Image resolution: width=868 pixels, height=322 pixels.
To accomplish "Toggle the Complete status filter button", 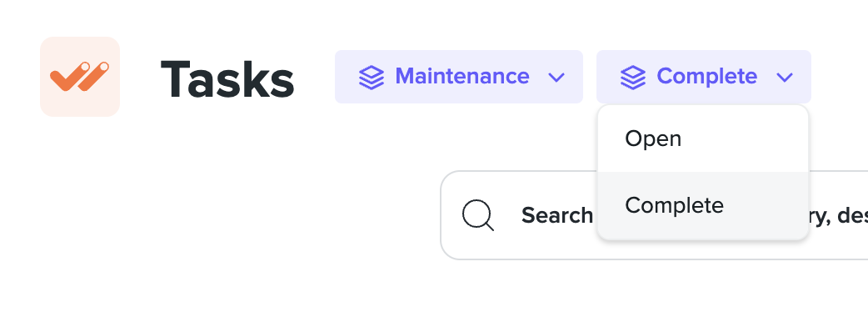I will 704,77.
